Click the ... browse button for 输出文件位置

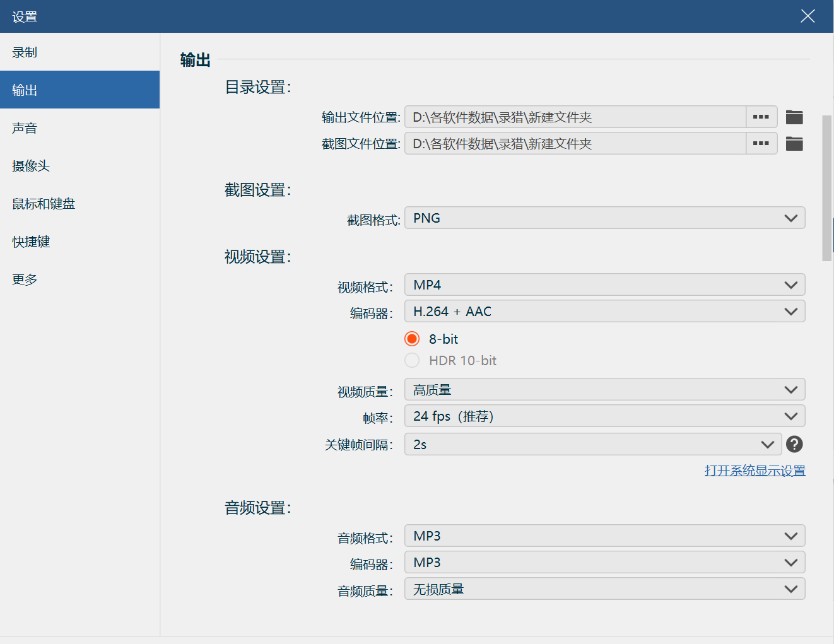tap(761, 117)
